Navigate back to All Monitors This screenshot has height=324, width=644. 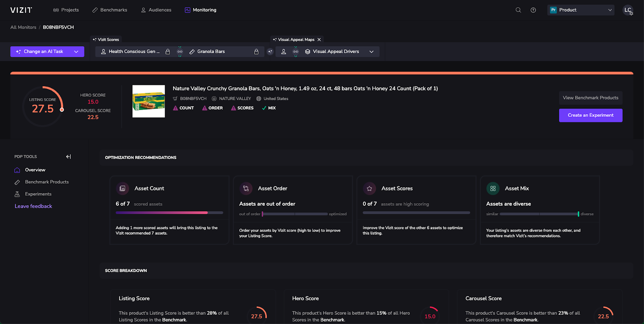point(23,27)
